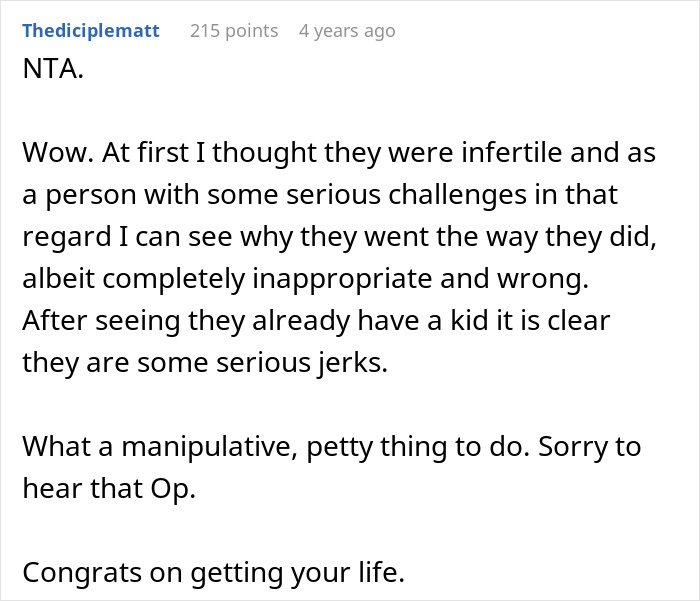Click the word Sorry in the comment
This screenshot has width=700, height=601.
click(573, 447)
